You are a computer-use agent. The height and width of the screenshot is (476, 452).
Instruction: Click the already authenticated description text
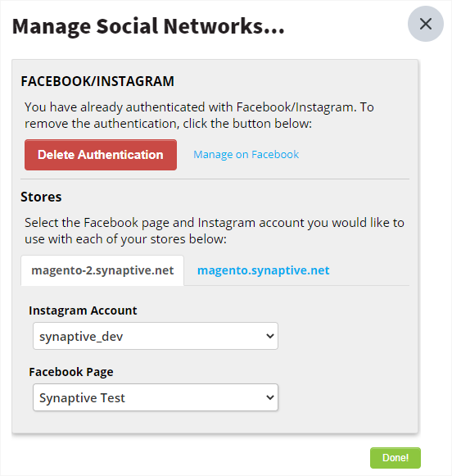click(x=199, y=116)
